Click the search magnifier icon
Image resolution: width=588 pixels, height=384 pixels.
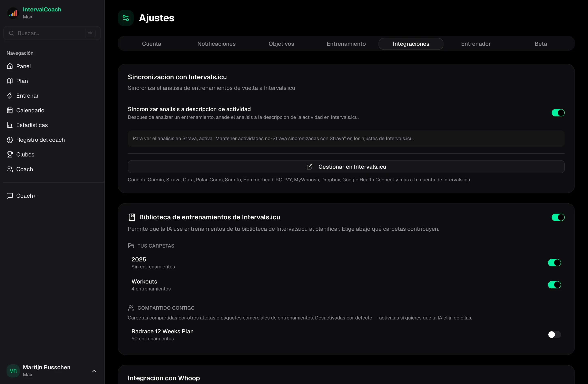tap(11, 33)
